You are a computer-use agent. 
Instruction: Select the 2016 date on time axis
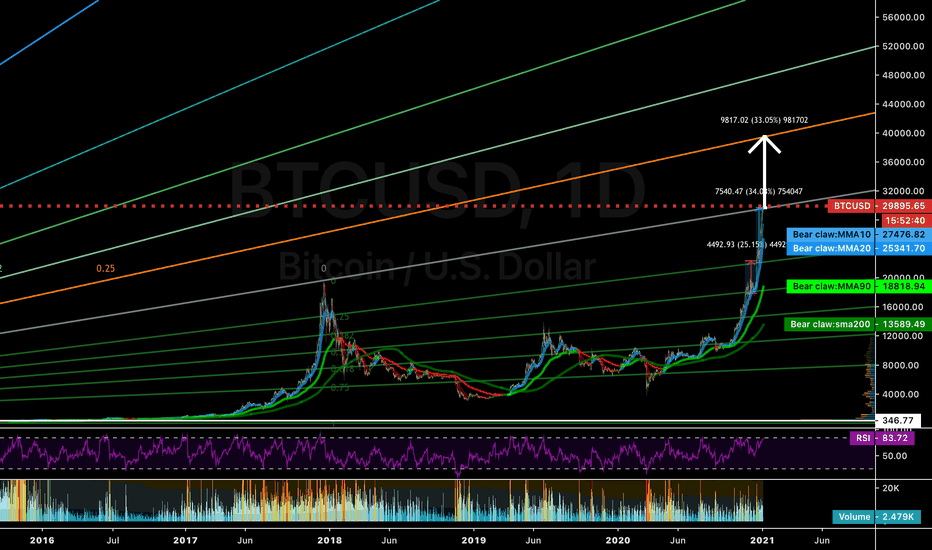42,540
